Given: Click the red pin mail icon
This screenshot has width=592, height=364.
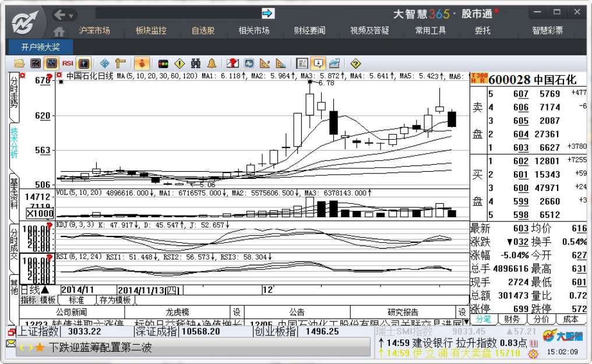Looking at the screenshot, I should click(232, 63).
